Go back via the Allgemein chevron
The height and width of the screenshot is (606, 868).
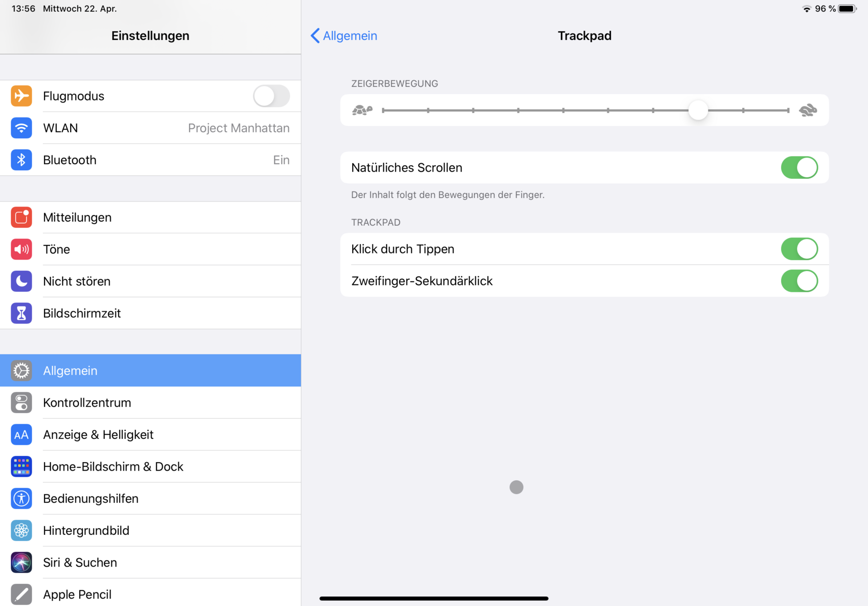click(344, 36)
